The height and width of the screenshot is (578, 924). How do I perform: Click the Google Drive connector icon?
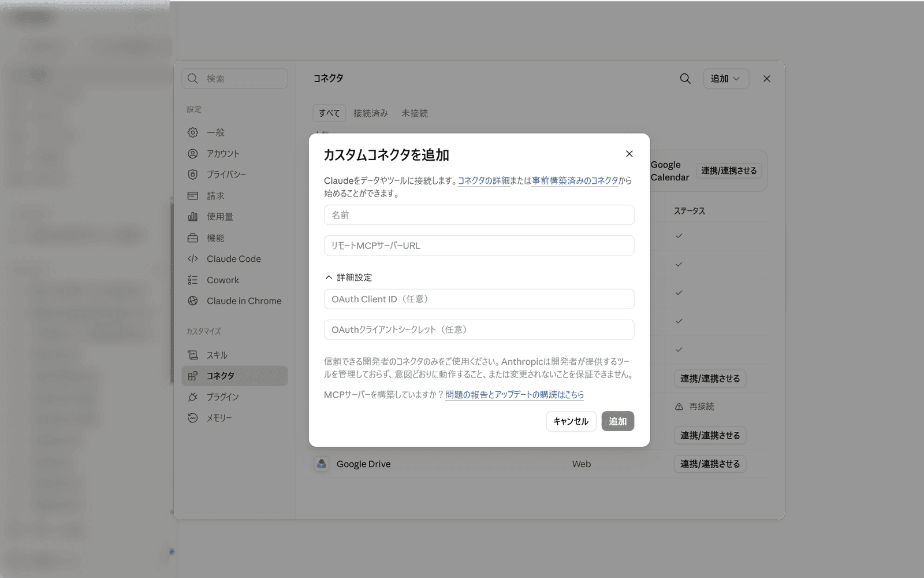322,464
